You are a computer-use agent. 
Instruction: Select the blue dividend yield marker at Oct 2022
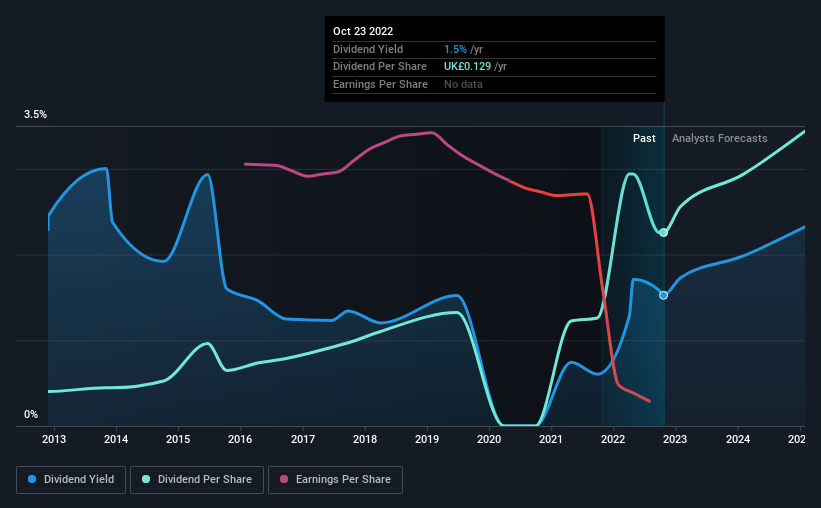pyautogui.click(x=663, y=295)
